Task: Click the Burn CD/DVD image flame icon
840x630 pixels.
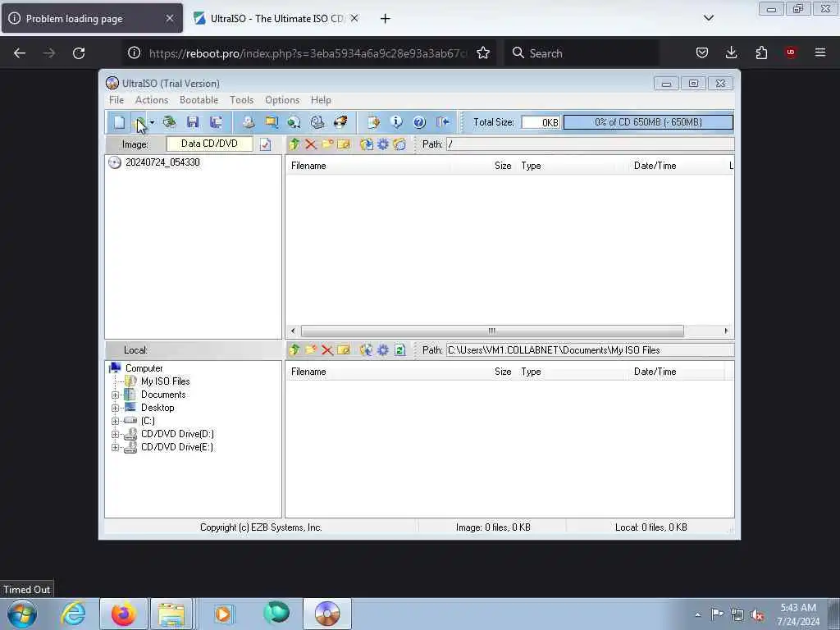Action: tap(340, 122)
